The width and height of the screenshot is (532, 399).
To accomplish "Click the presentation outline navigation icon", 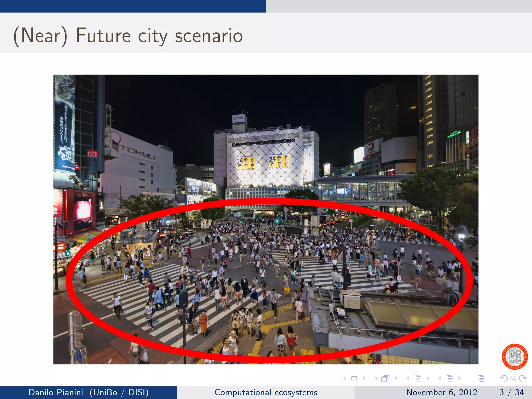I will click(x=481, y=378).
